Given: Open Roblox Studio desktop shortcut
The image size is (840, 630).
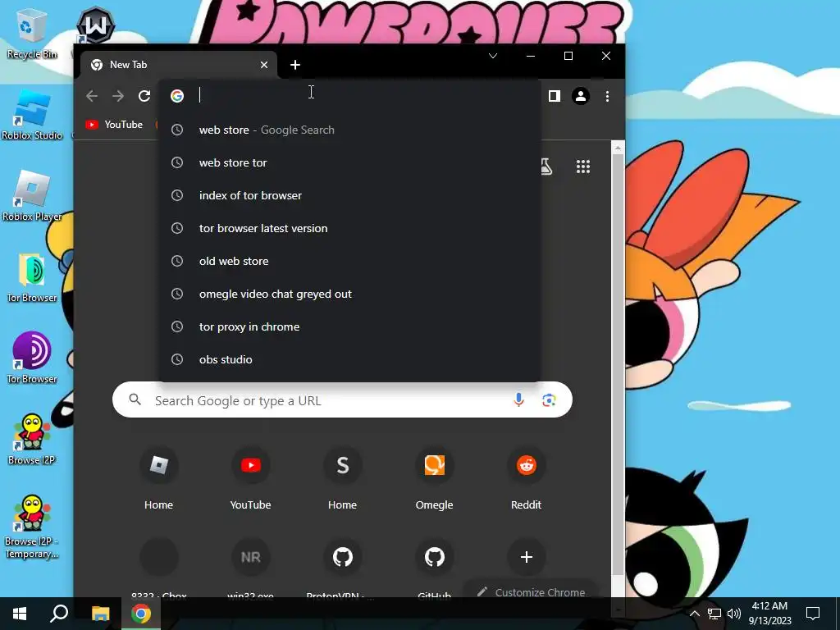Looking at the screenshot, I should [32, 115].
